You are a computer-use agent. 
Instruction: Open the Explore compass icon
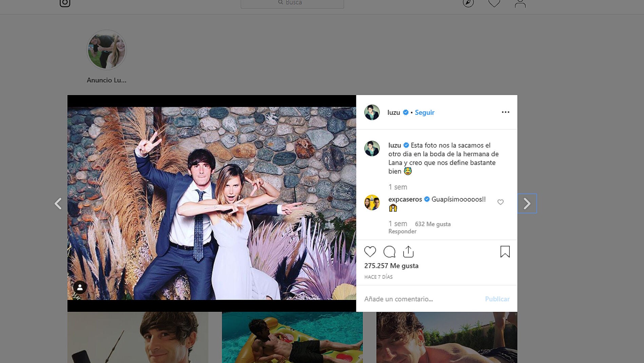pos(468,3)
